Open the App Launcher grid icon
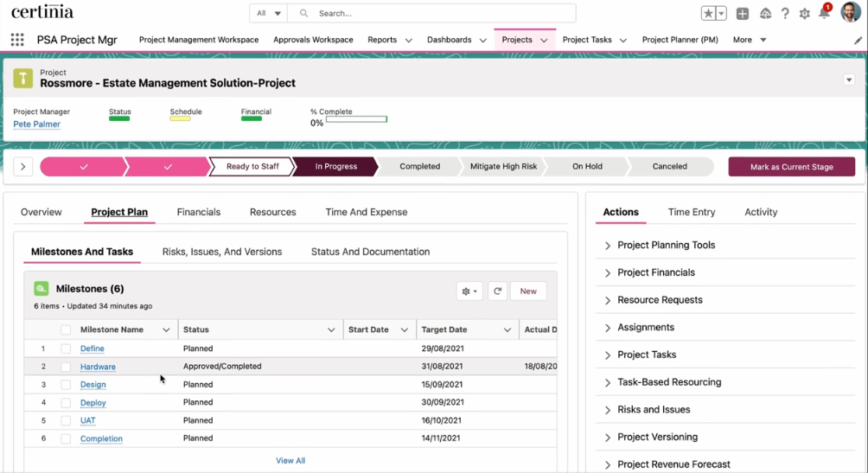The width and height of the screenshot is (868, 473). [17, 40]
